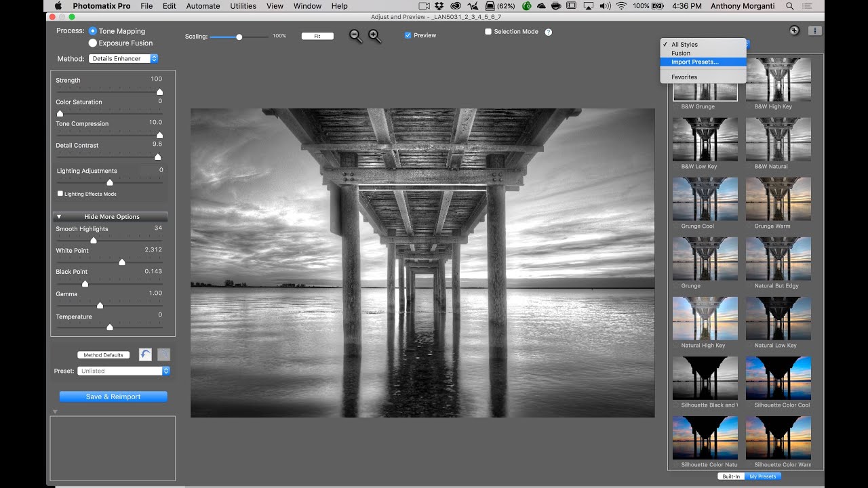Open the Method dropdown showing Details Enhancer
This screenshot has height=488, width=868.
click(x=123, y=59)
